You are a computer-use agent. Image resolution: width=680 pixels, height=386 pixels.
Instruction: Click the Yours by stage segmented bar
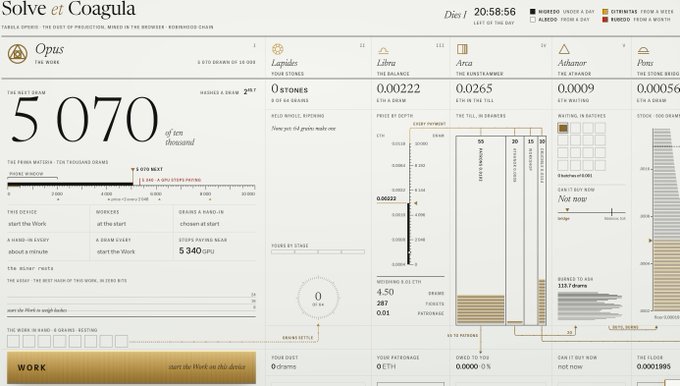tap(318, 252)
